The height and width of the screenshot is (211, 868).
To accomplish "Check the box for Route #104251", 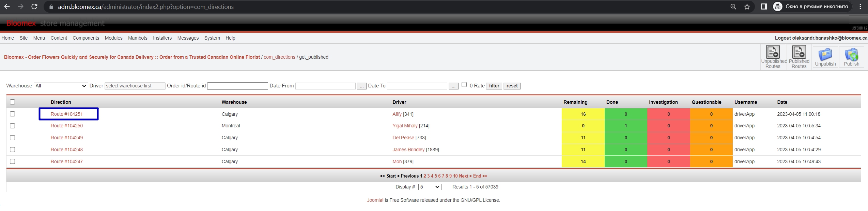I will (x=13, y=114).
